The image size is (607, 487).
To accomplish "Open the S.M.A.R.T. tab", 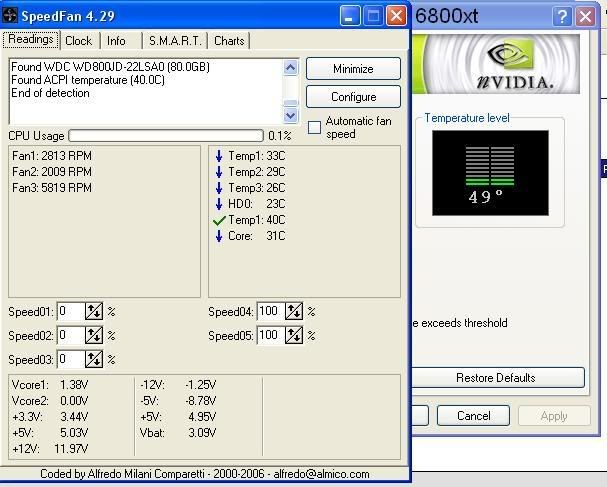I will coord(175,41).
